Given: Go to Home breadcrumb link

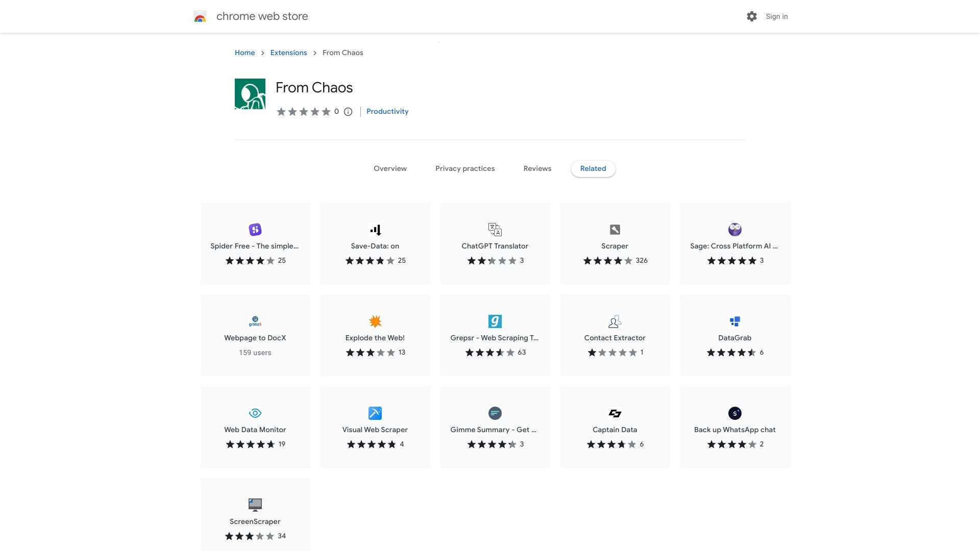Looking at the screenshot, I should click(x=244, y=53).
